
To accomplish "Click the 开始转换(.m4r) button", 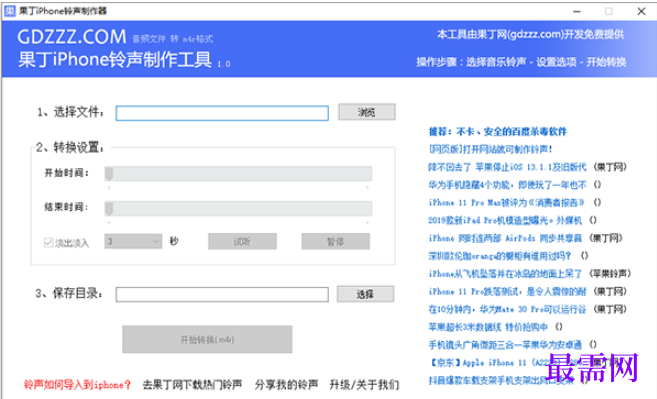I will 207,339.
